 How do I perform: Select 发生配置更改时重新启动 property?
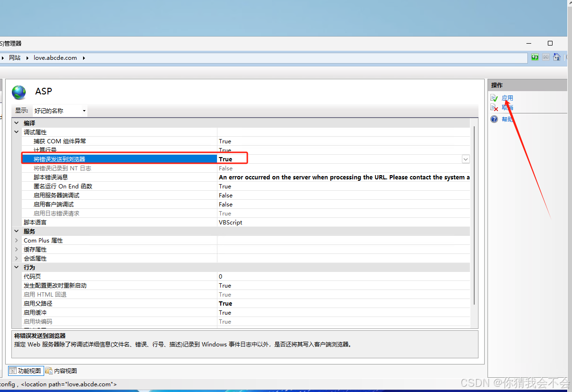click(x=55, y=285)
